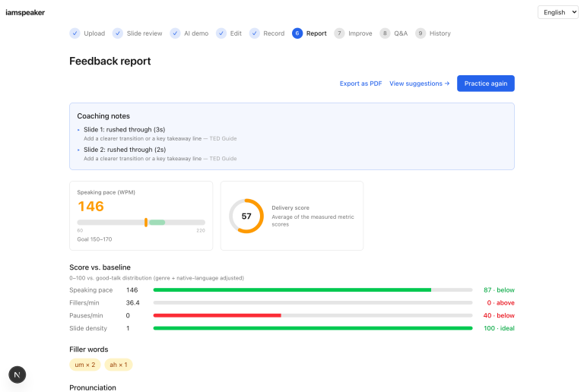Viewport: 584px width, 392px height.
Task: Select the Report step label
Action: [x=316, y=33]
